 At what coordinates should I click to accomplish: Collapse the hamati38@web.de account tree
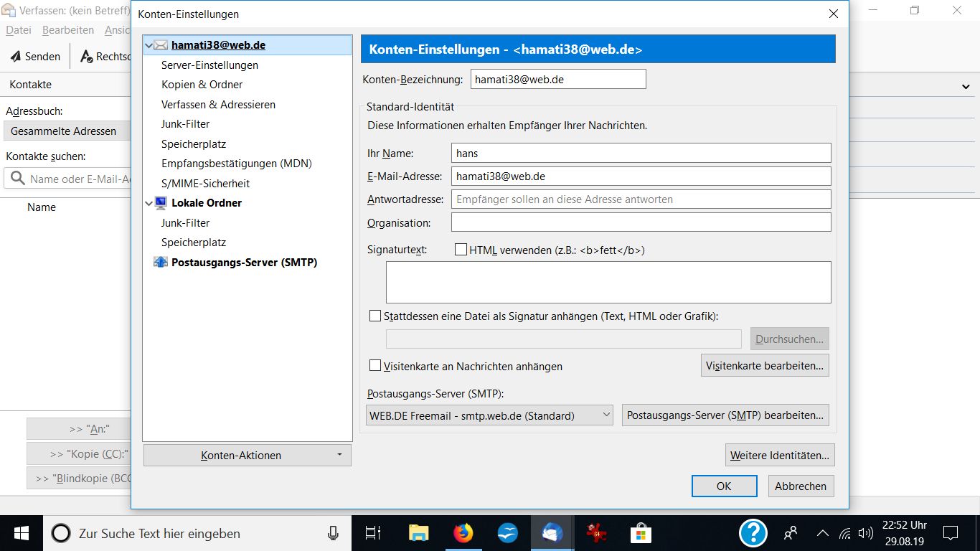tap(149, 45)
